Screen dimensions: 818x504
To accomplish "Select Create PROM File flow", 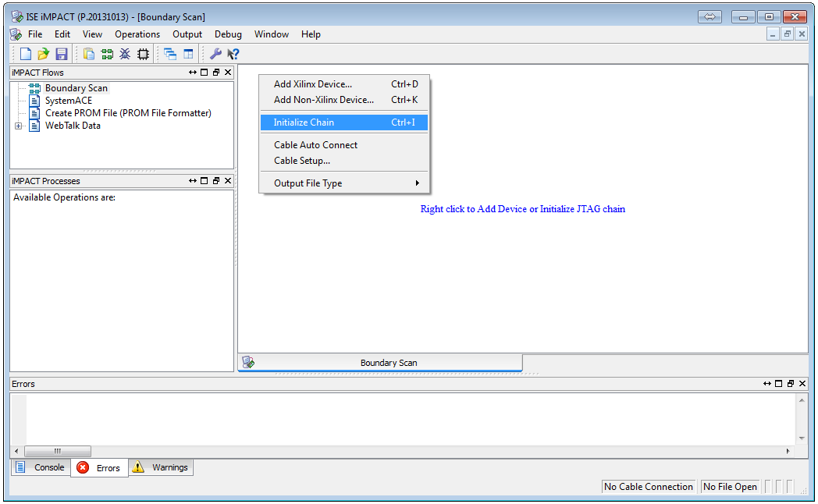I will tap(128, 113).
